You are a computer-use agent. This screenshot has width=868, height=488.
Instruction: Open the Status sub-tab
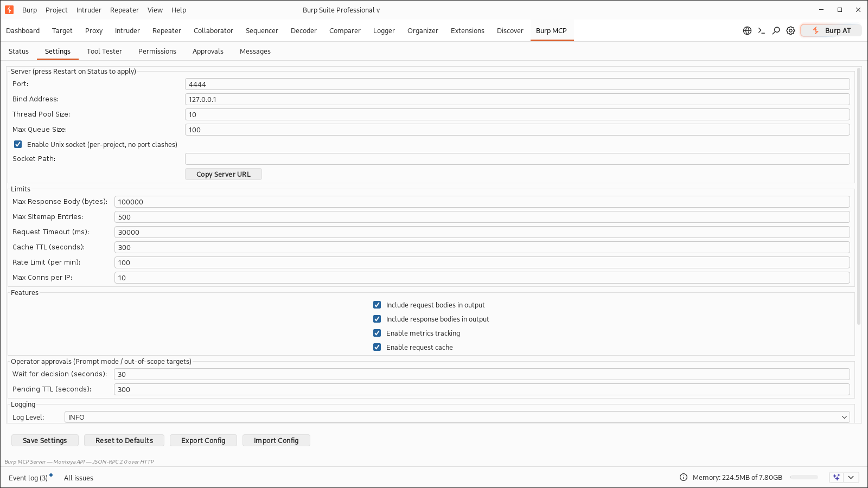tap(18, 51)
